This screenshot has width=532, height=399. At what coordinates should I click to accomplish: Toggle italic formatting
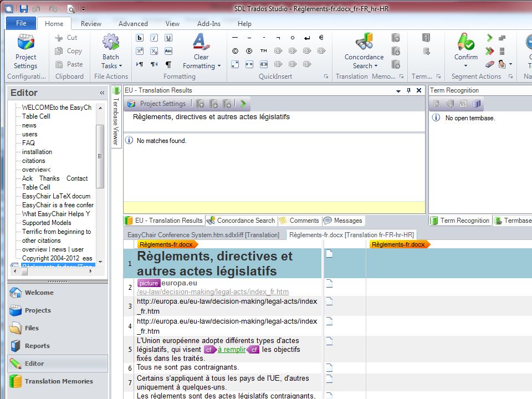click(154, 38)
